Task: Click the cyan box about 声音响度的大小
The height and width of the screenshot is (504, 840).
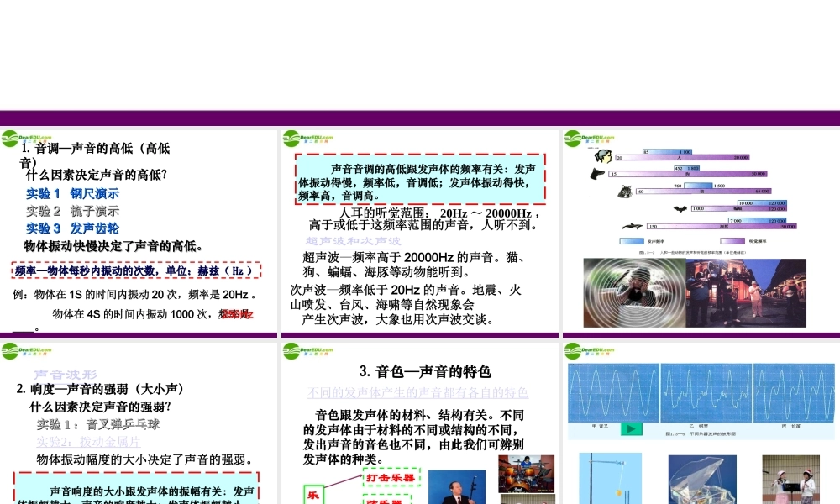Action: [137, 489]
